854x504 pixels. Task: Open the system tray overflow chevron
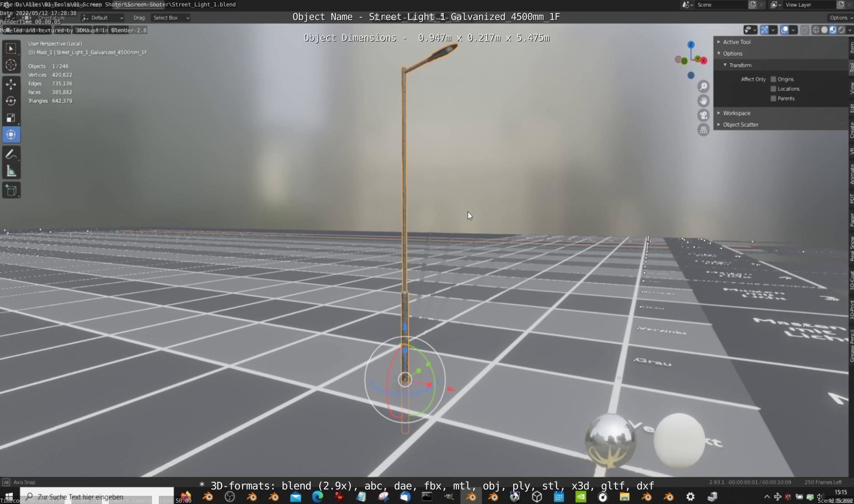point(767,497)
